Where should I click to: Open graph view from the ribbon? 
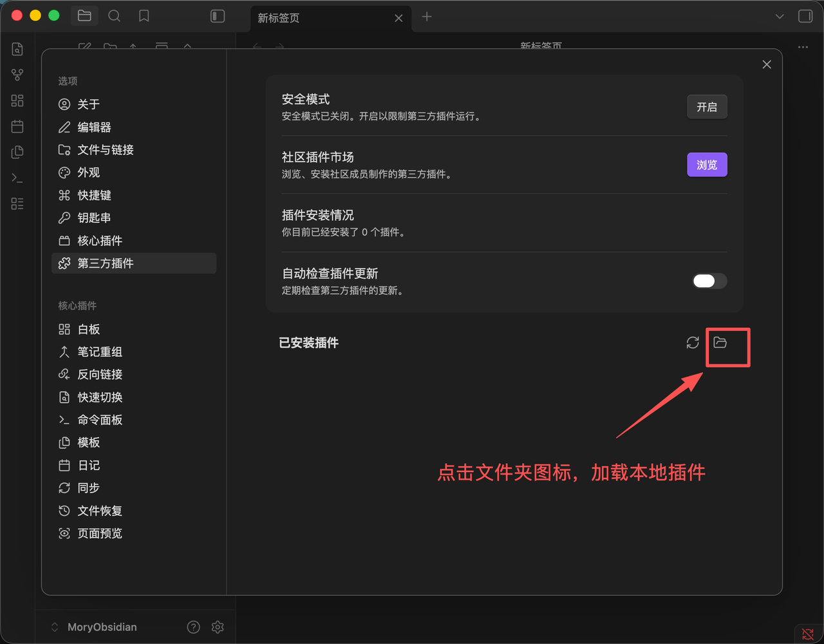point(17,75)
